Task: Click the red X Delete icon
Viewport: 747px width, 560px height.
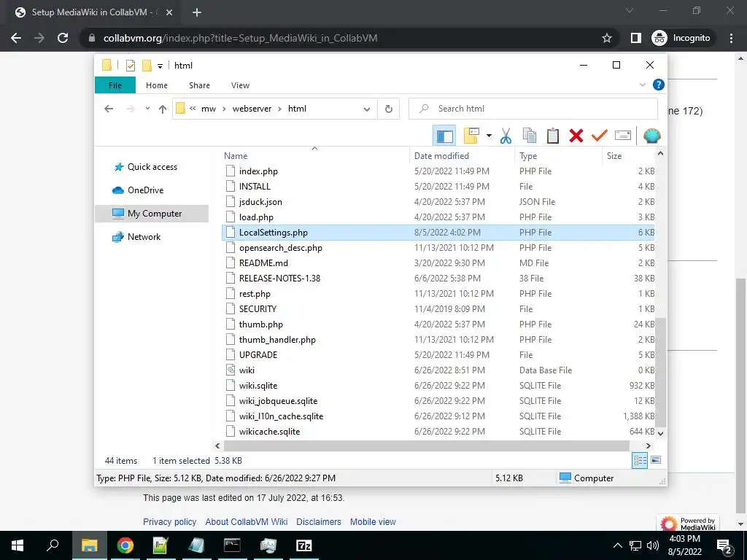Action: coord(576,136)
